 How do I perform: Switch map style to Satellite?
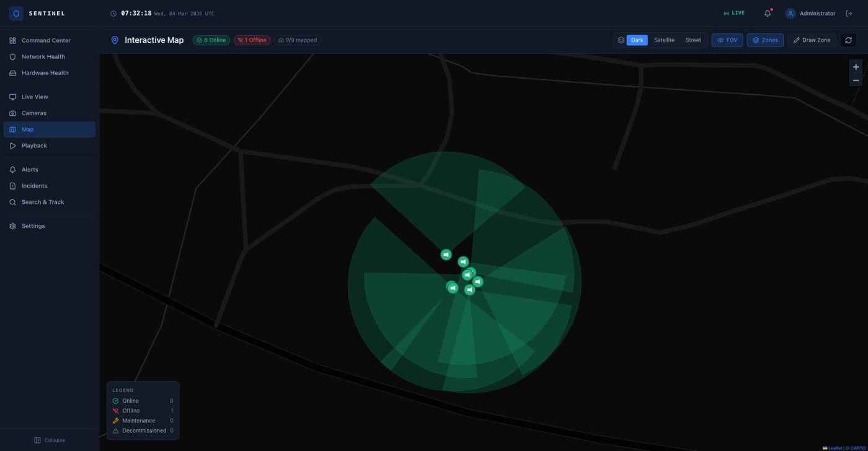click(664, 40)
